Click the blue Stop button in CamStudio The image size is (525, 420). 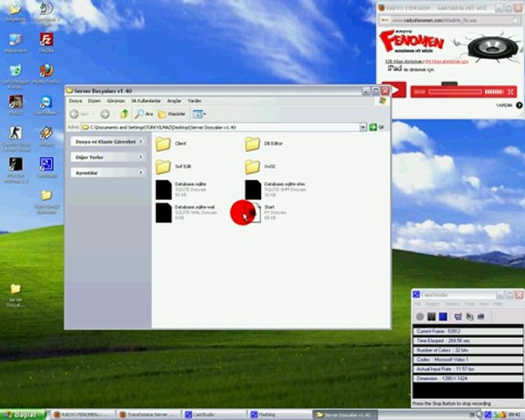(443, 317)
